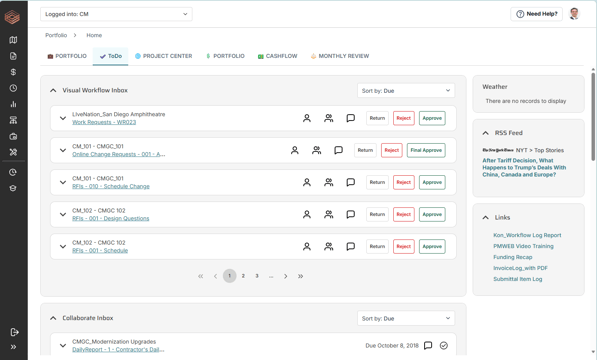Expand the RFIs 010 Schedule Change row
597x360 pixels.
63,182
